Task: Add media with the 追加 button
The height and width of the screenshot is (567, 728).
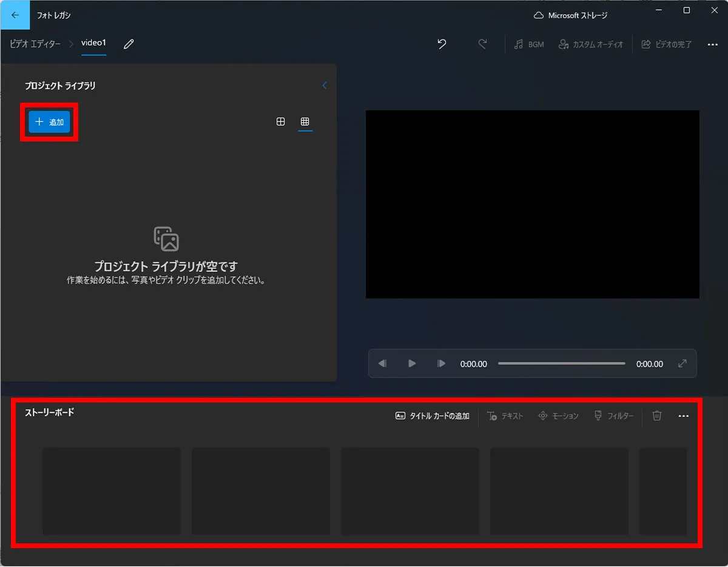Action: [49, 121]
